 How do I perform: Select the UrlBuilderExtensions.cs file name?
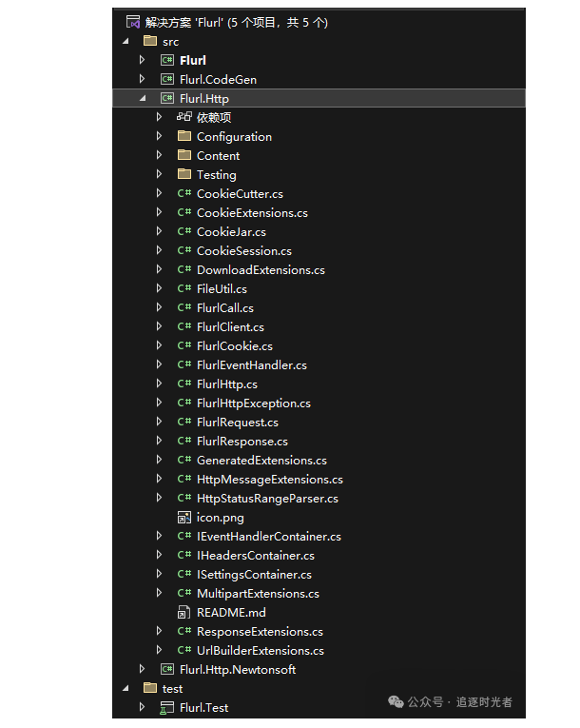click(x=261, y=651)
